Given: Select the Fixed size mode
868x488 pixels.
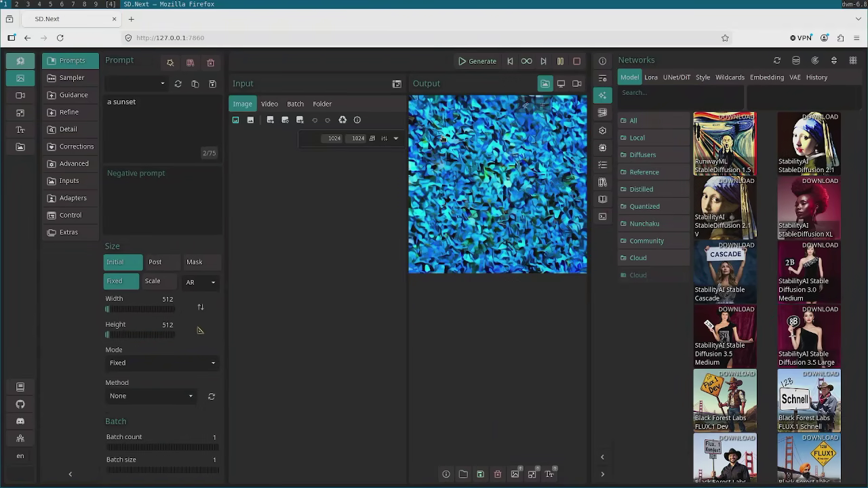Looking at the screenshot, I should 121,281.
